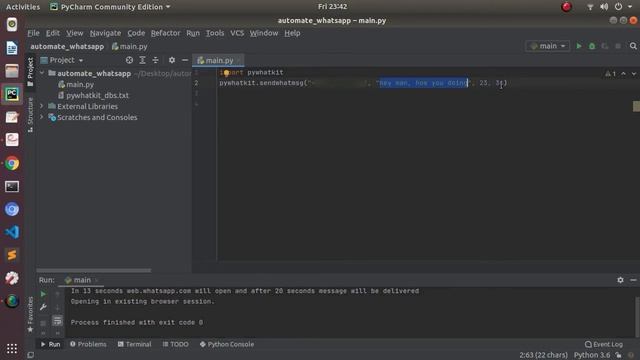Open the Edit menu
This screenshot has height=360, width=640.
tap(53, 33)
